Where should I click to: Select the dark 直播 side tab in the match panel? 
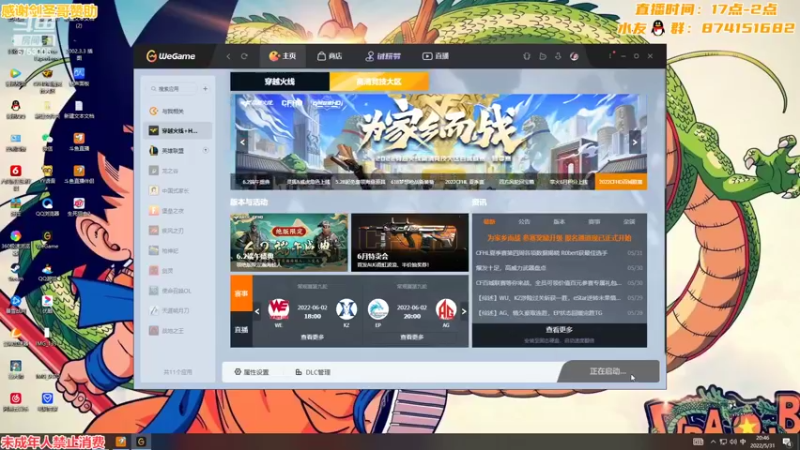[x=241, y=330]
